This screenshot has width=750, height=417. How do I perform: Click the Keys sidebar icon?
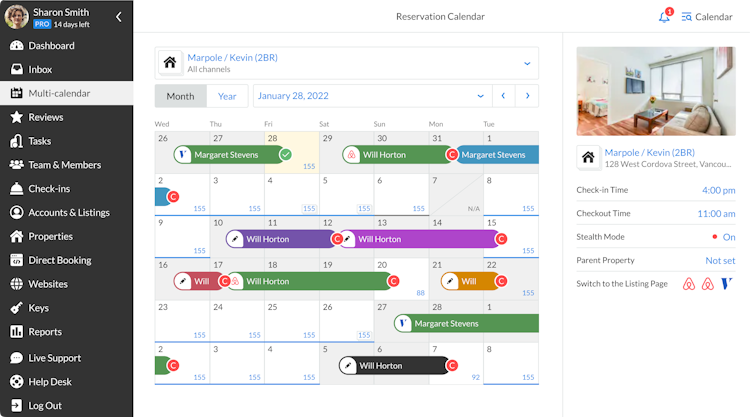pyautogui.click(x=17, y=308)
